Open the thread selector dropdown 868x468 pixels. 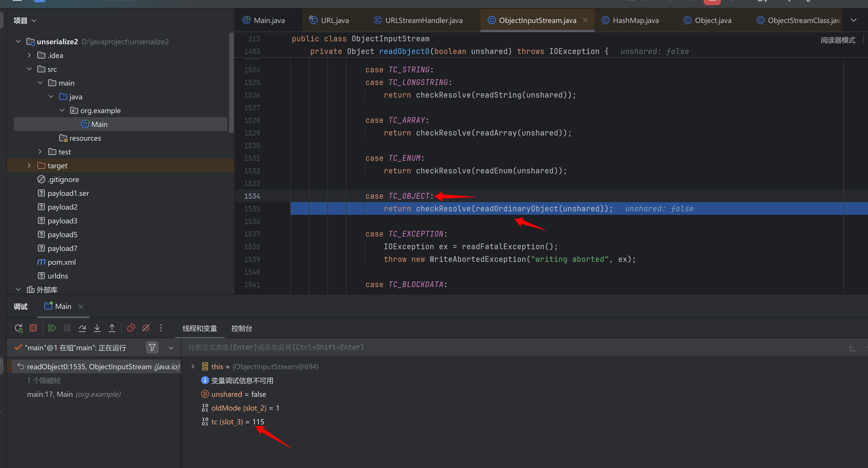[171, 348]
